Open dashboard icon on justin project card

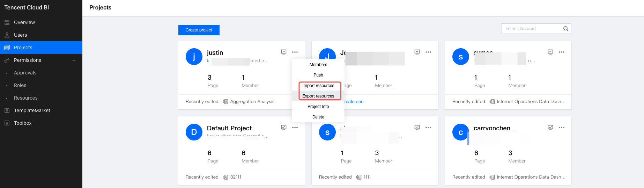(284, 52)
